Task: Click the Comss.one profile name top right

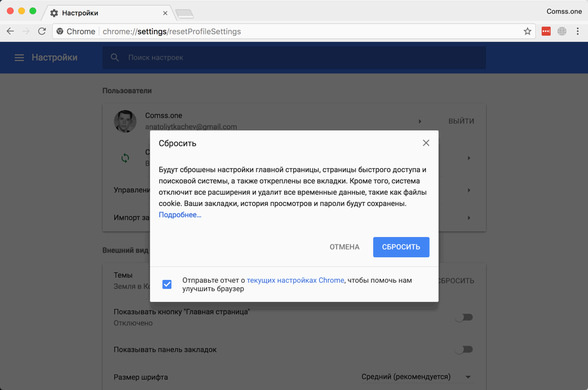Action: (x=564, y=11)
